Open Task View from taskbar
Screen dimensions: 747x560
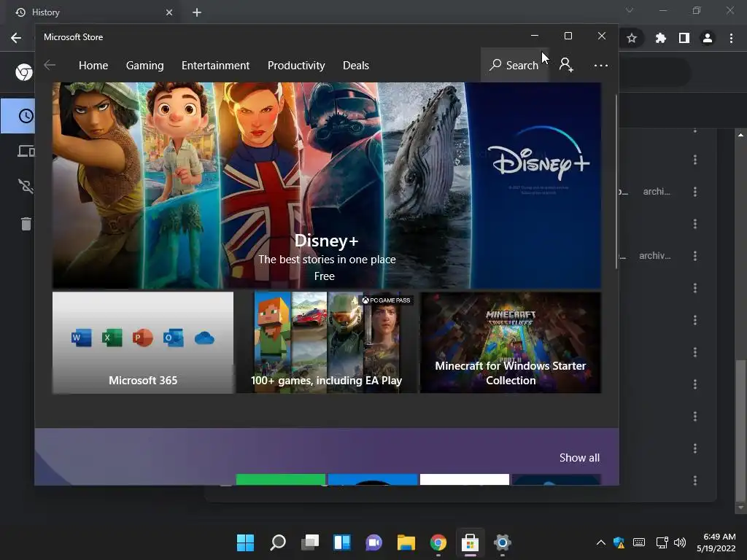pyautogui.click(x=309, y=542)
